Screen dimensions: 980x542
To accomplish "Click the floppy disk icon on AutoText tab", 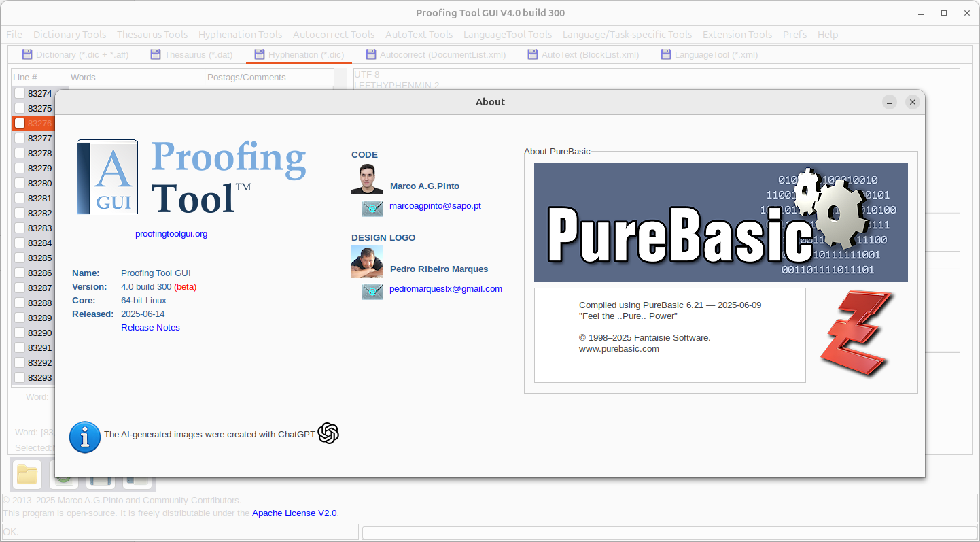I will click(x=533, y=54).
